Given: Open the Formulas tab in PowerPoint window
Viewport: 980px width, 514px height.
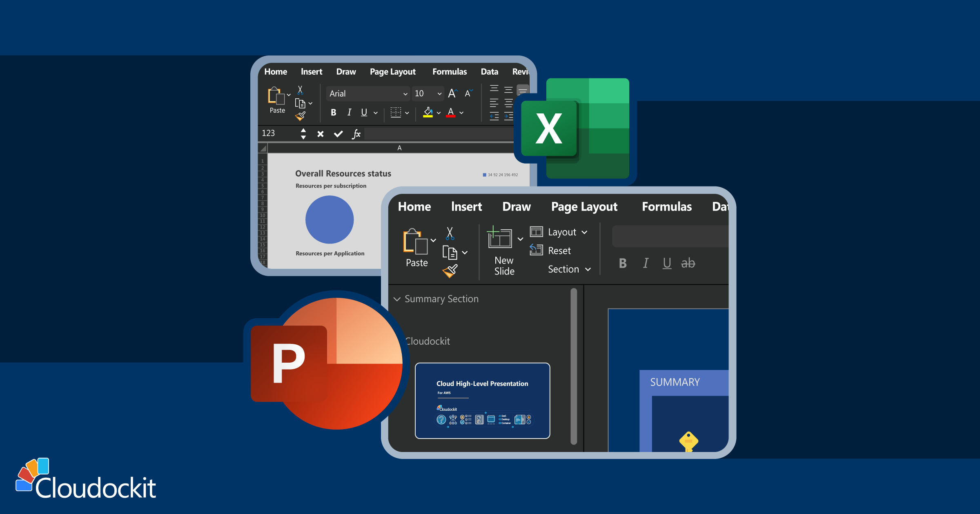Looking at the screenshot, I should (x=667, y=207).
